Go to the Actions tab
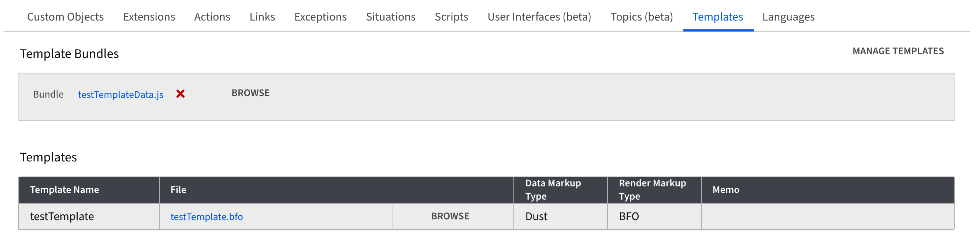The image size is (980, 237). [x=212, y=17]
